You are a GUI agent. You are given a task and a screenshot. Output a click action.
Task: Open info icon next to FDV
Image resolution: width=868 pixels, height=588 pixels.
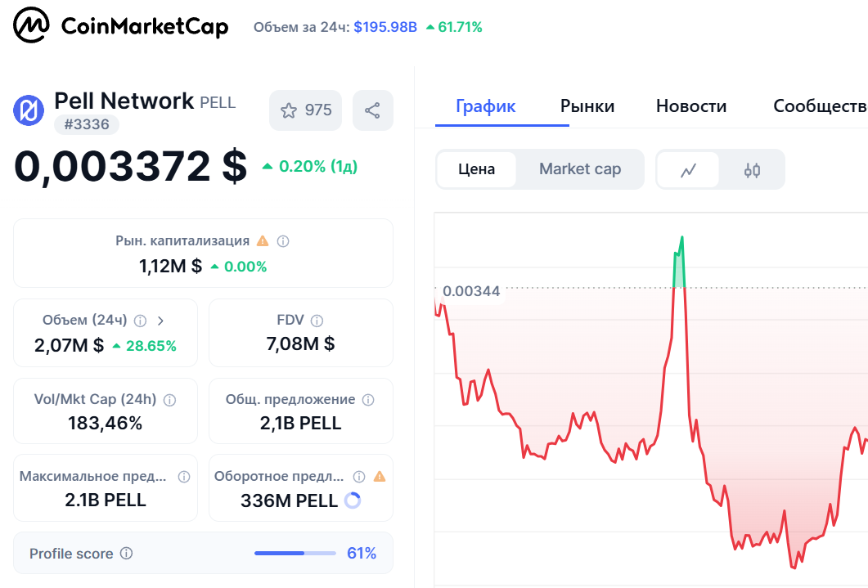click(x=317, y=321)
